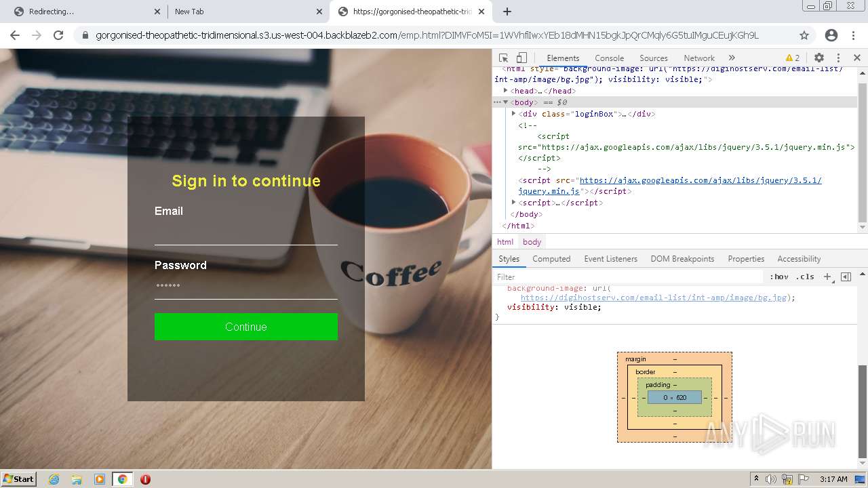868x488 pixels.
Task: Expand the last script element node
Action: 513,202
